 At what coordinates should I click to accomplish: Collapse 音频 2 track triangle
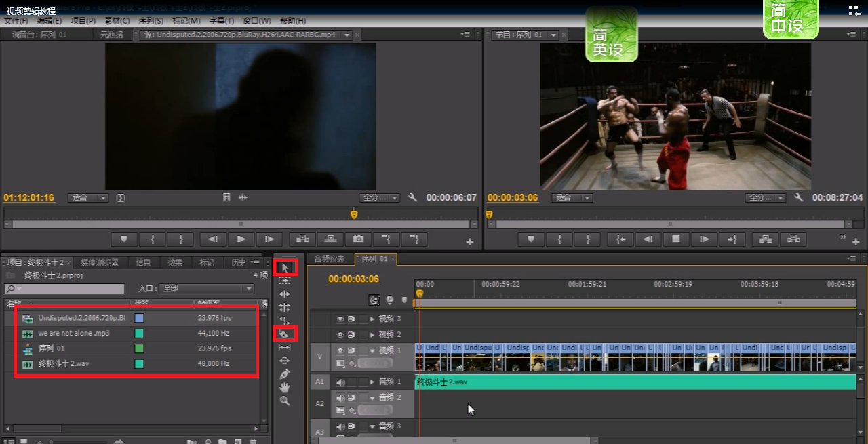point(372,398)
